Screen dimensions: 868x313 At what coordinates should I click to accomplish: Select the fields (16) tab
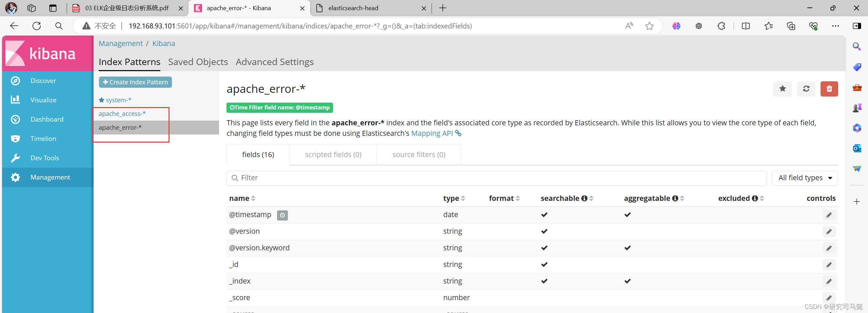coord(258,155)
